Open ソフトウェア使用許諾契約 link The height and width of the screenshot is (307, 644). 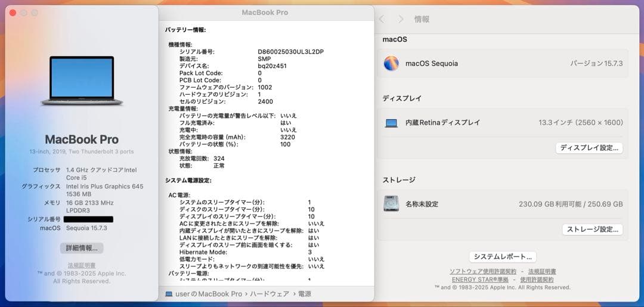point(483,271)
